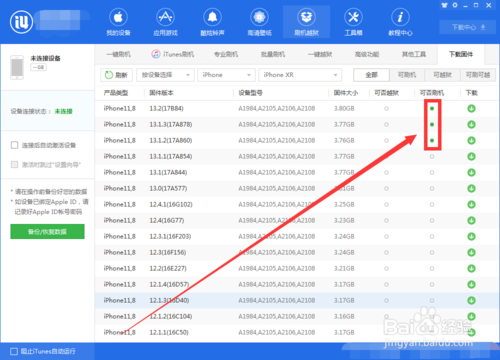Screen dimensions: 500x360
Task: Click the 未连接设备 device name
Action: click(x=45, y=58)
